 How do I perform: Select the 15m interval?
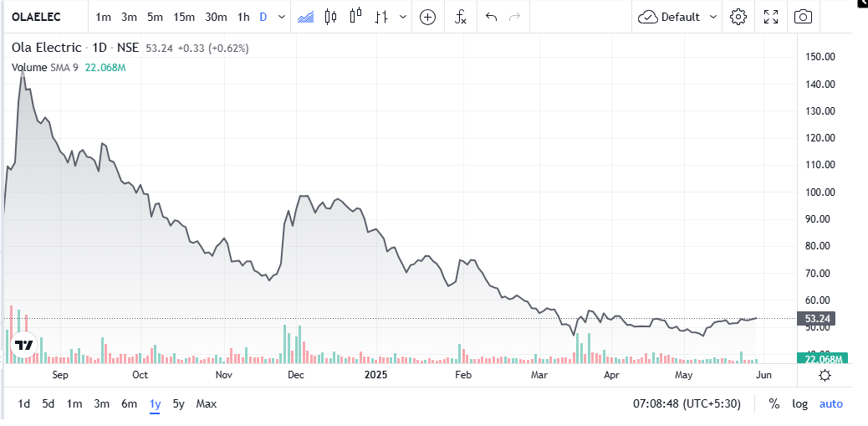pos(184,18)
